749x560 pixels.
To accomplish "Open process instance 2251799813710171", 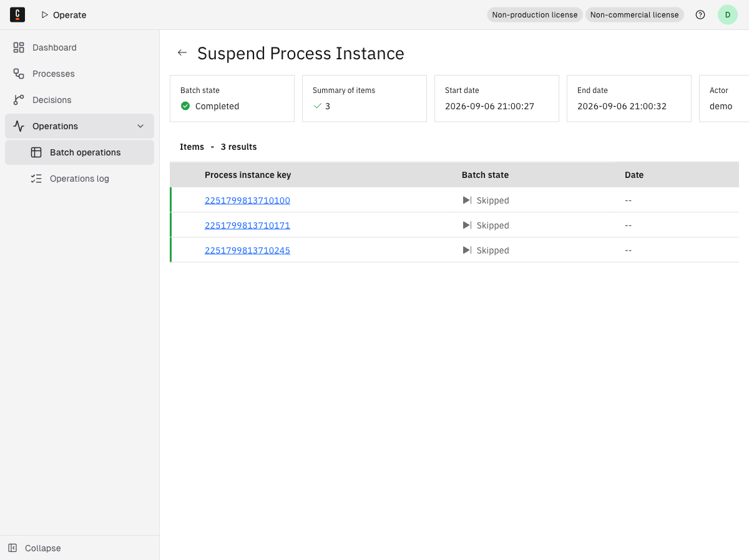I will (247, 225).
